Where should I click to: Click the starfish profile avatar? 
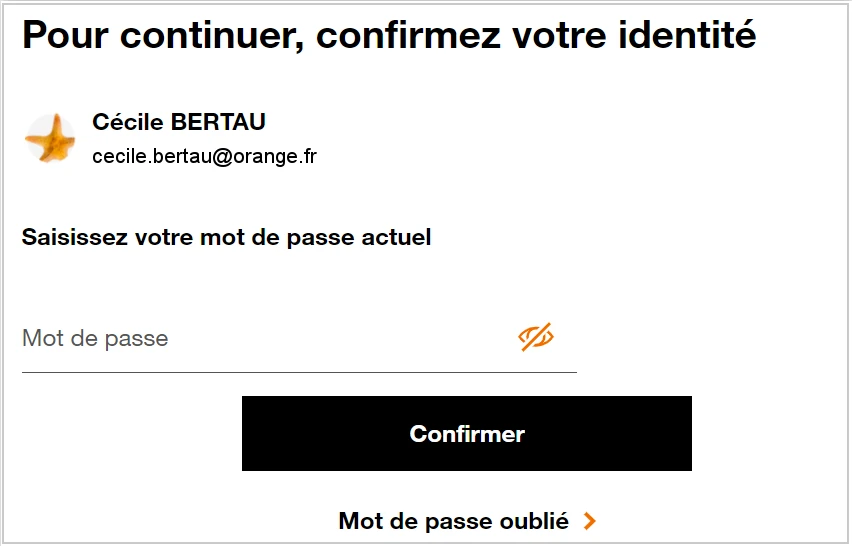50,138
